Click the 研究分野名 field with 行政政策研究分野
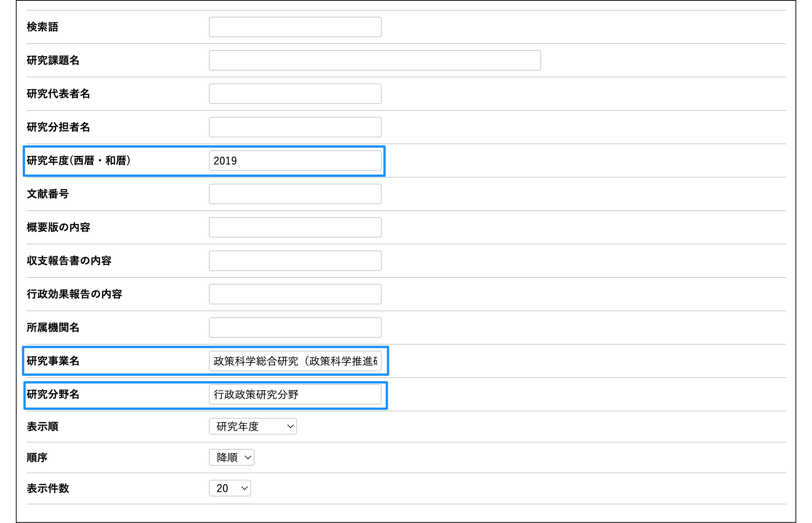 pyautogui.click(x=295, y=394)
